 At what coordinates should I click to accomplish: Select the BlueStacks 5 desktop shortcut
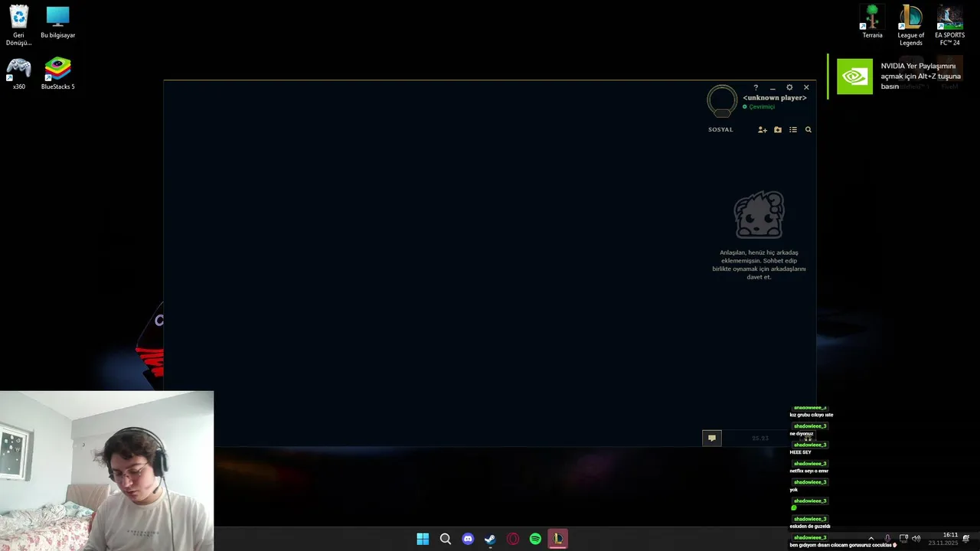(57, 74)
